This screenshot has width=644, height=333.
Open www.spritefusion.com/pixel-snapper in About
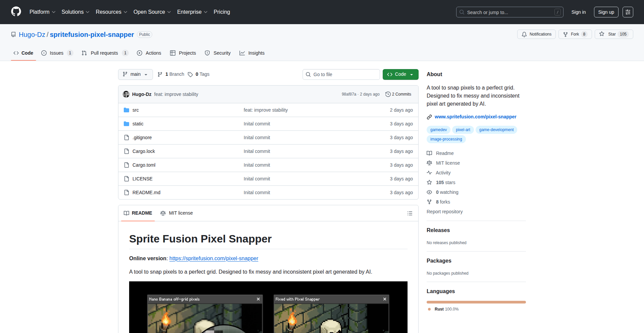tap(475, 117)
